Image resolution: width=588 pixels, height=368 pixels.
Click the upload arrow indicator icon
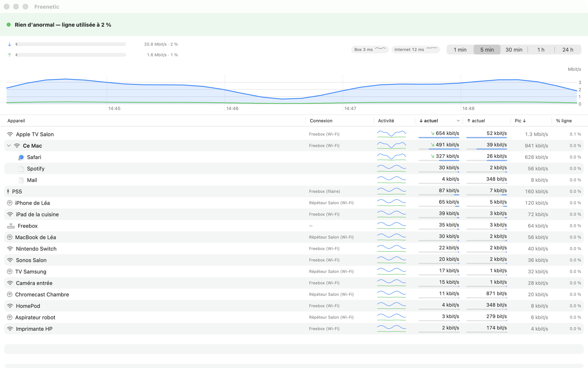click(x=10, y=55)
